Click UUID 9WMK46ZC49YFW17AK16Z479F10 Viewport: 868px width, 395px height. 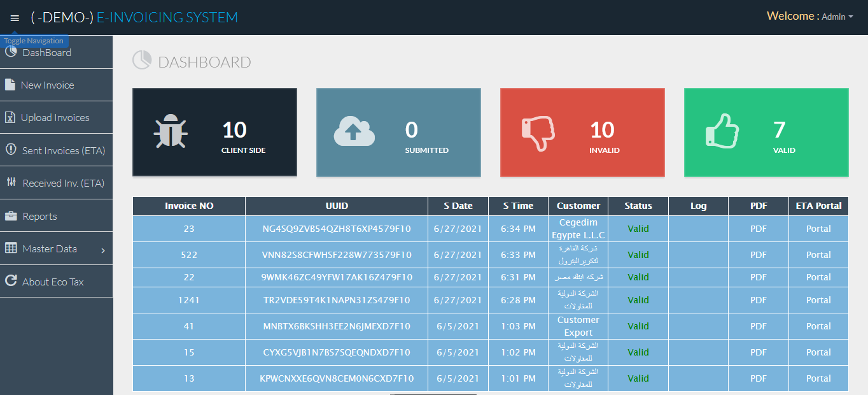click(x=337, y=277)
